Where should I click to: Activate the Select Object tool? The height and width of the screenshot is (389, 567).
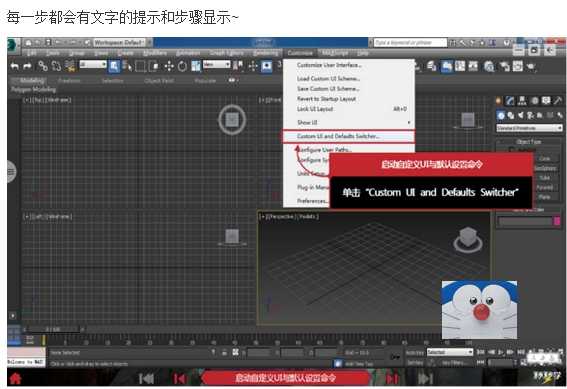(x=114, y=66)
